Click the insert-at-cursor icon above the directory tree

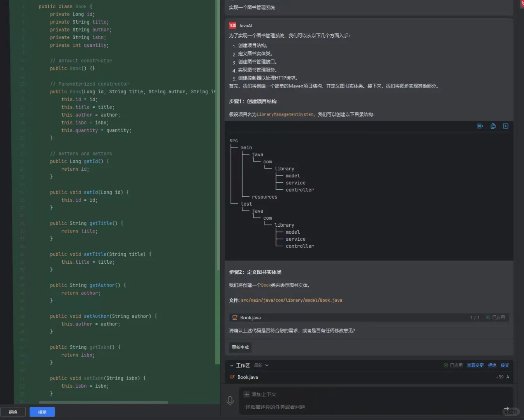[480, 126]
